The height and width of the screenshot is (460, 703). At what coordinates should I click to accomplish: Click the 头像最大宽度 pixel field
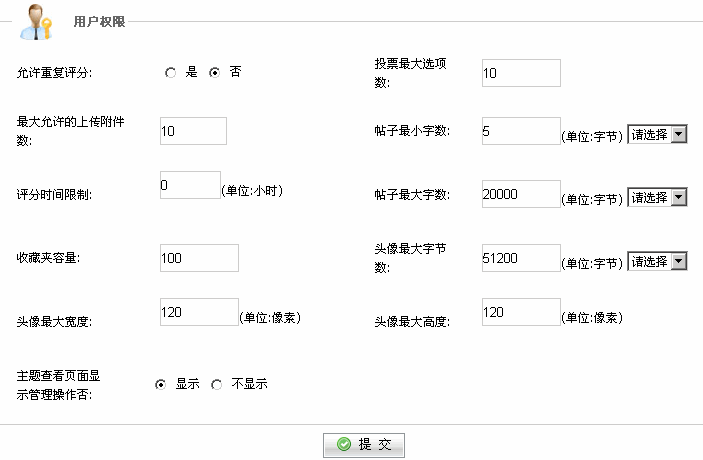[x=200, y=312]
